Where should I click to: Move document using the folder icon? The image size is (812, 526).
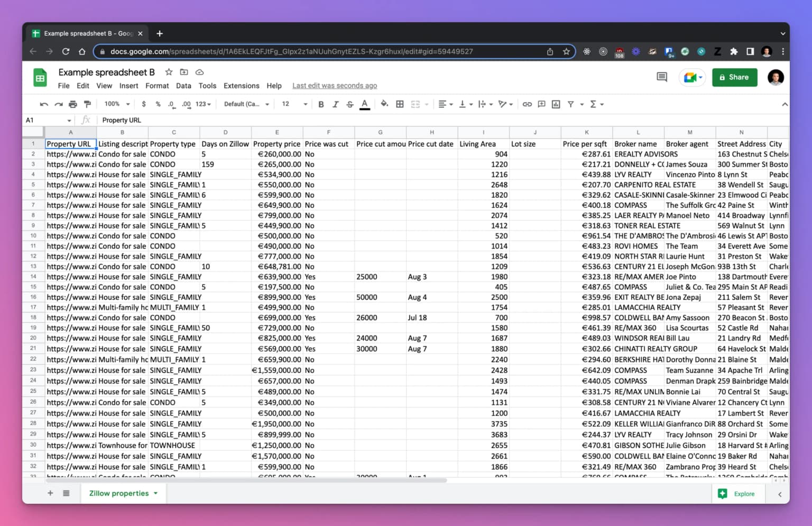click(184, 72)
